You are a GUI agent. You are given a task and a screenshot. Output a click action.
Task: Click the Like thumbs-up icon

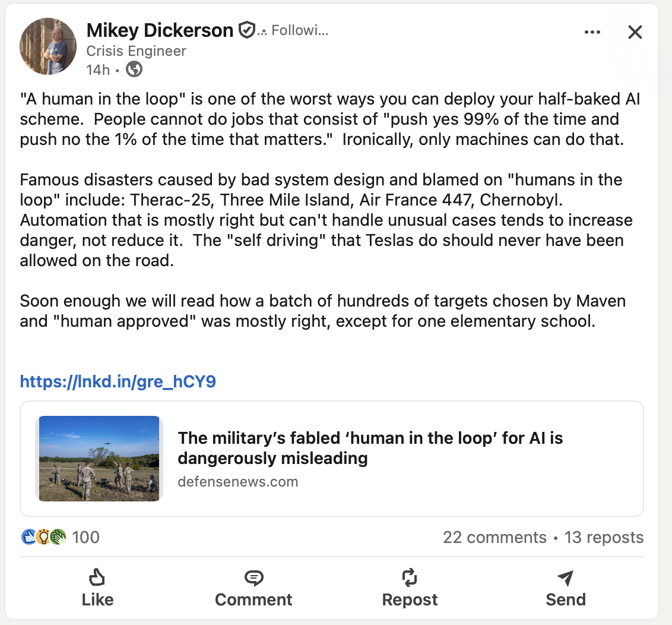(x=97, y=577)
